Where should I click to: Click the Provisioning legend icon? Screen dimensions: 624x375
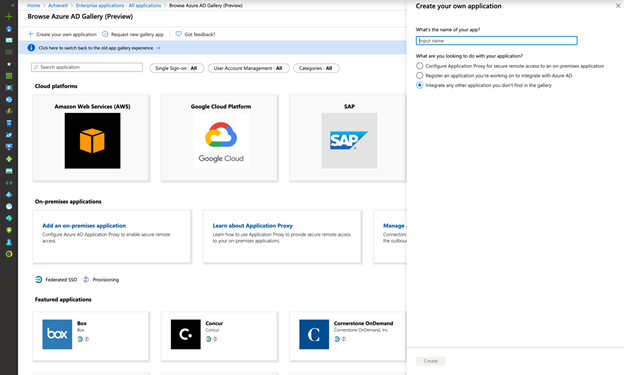coord(86,279)
